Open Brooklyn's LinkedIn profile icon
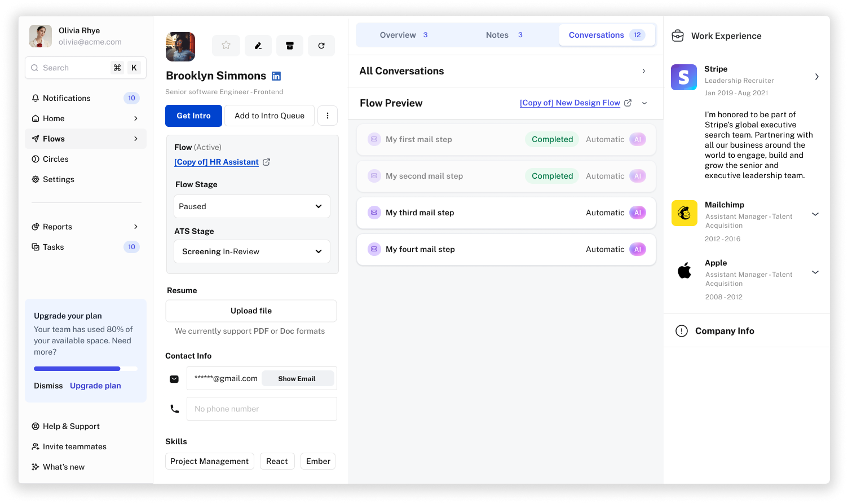The image size is (848, 504). pyautogui.click(x=276, y=76)
